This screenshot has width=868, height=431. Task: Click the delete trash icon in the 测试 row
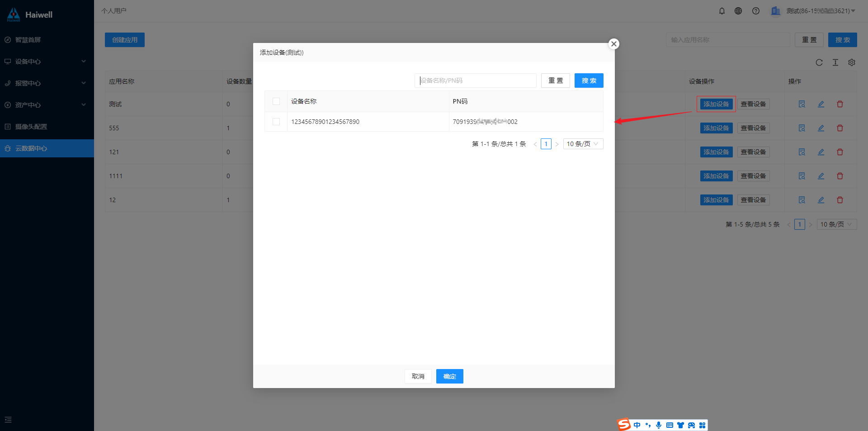click(840, 104)
